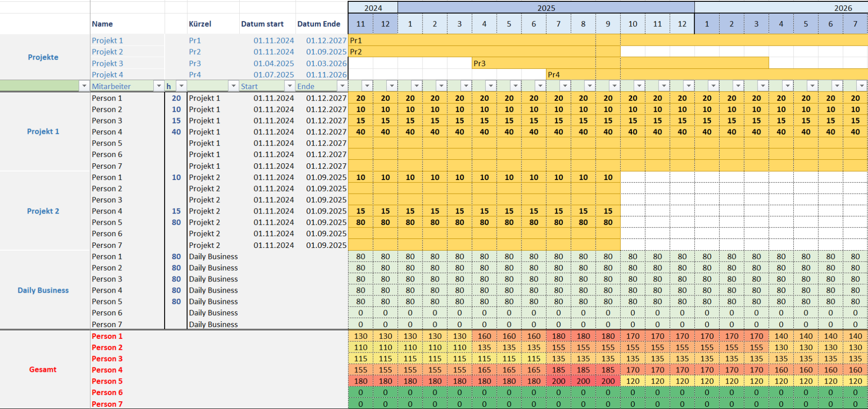
Task: Select h value 20 for Person 1
Action: point(176,98)
